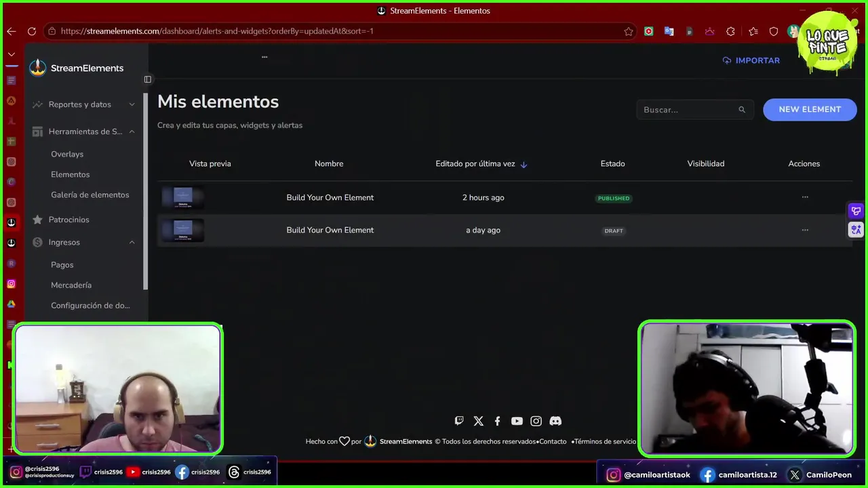
Task: Open Overlays in the sidebar
Action: click(x=67, y=155)
